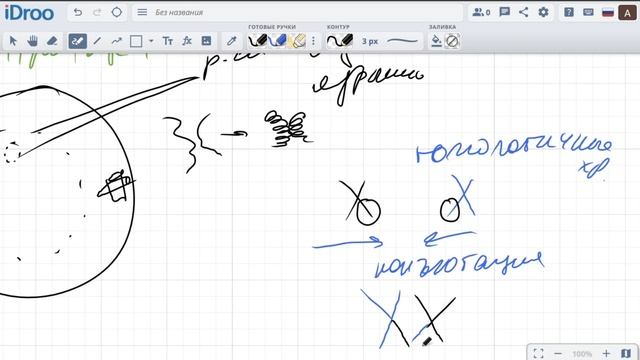The width and height of the screenshot is (640, 360).
Task: Select the eraser tool
Action: tap(52, 41)
